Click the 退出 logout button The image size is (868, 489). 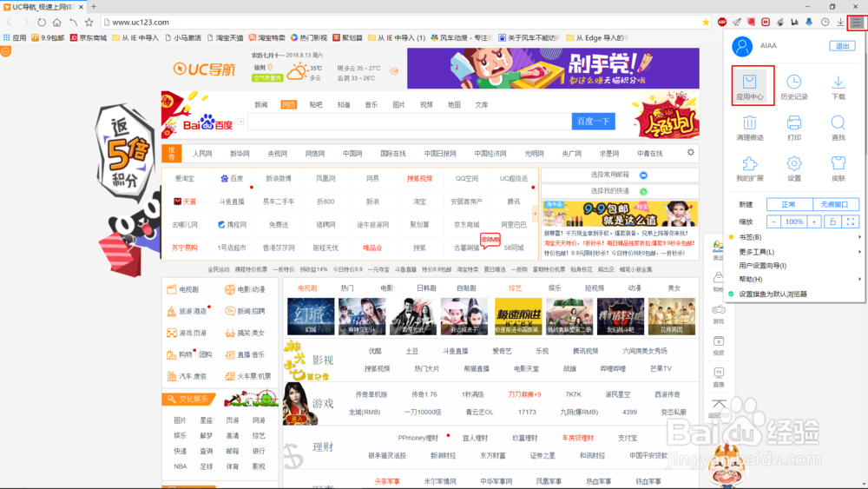pos(842,46)
